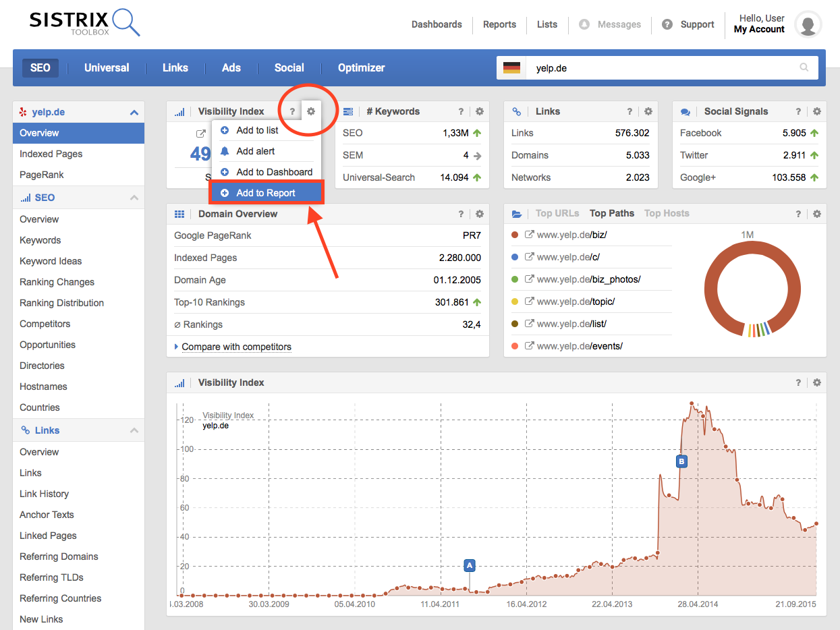Open settings gear on Social Signals panel
The height and width of the screenshot is (630, 840).
pos(816,111)
